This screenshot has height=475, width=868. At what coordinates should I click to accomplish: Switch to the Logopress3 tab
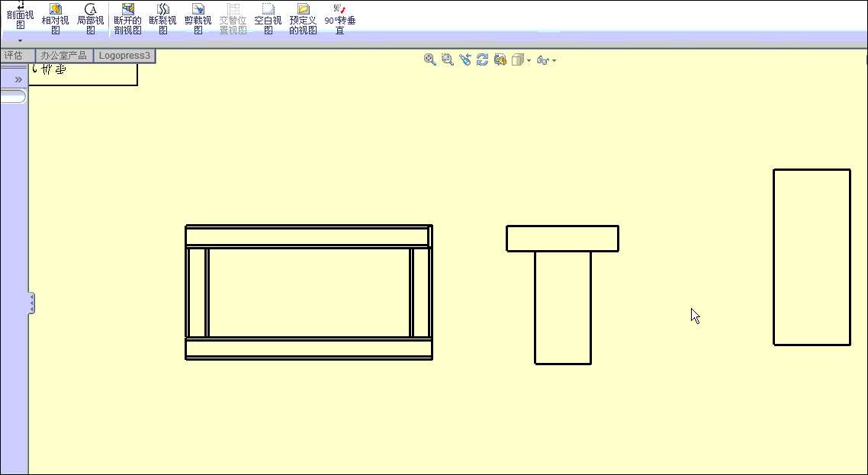tap(124, 56)
